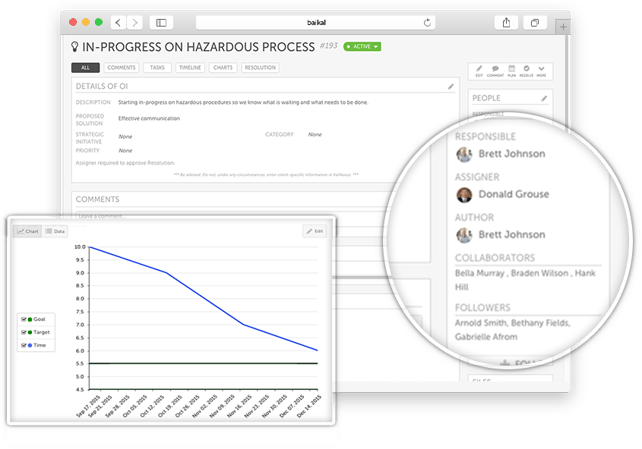Click the Plan calendar icon
Image resolution: width=642 pixels, height=449 pixels.
click(x=511, y=70)
